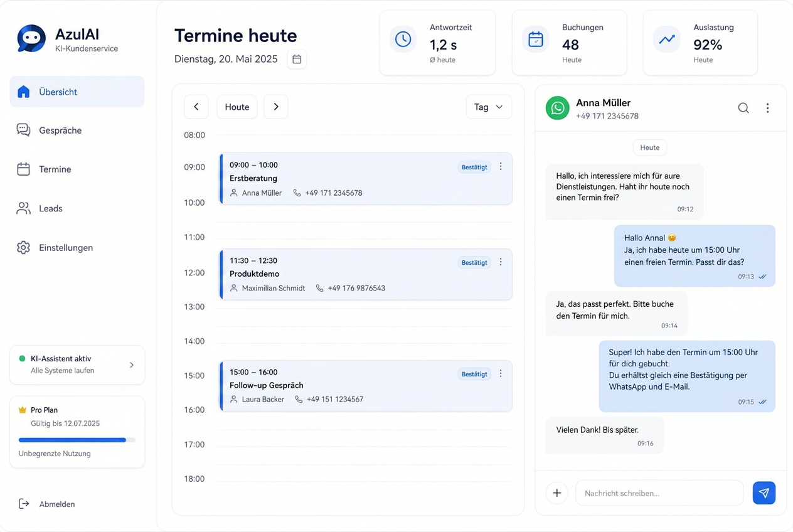Image resolution: width=793 pixels, height=532 pixels.
Task: Click the Antwortzeit clock icon
Action: [403, 39]
